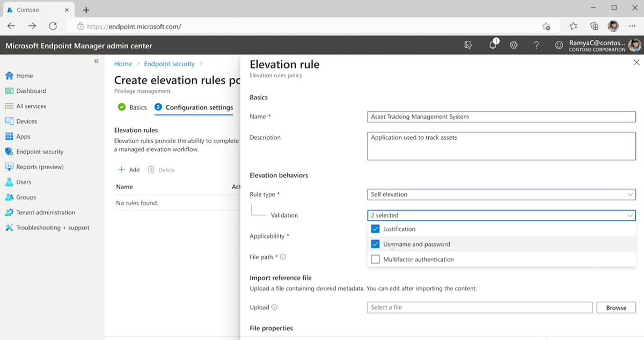Image resolution: width=644 pixels, height=340 pixels.
Task: Open the Rule type dropdown
Action: coord(501,194)
